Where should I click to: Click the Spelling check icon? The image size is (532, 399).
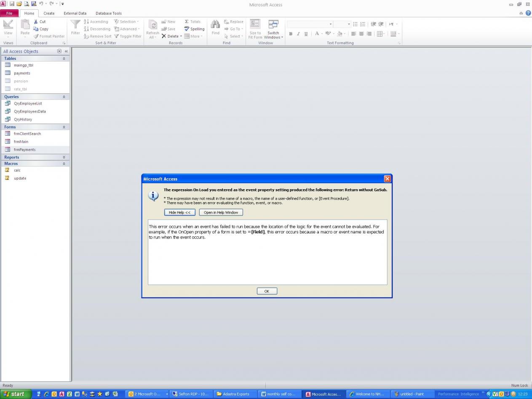187,29
